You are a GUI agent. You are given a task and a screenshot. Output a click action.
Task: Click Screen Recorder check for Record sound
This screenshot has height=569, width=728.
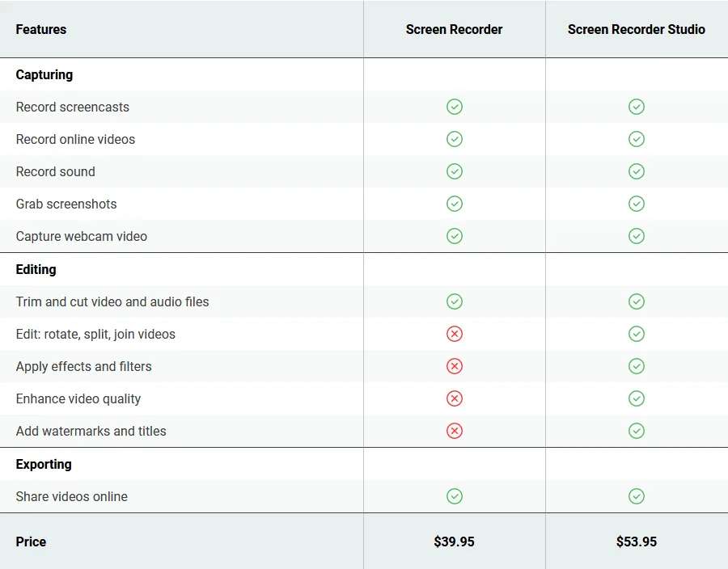[x=454, y=171]
